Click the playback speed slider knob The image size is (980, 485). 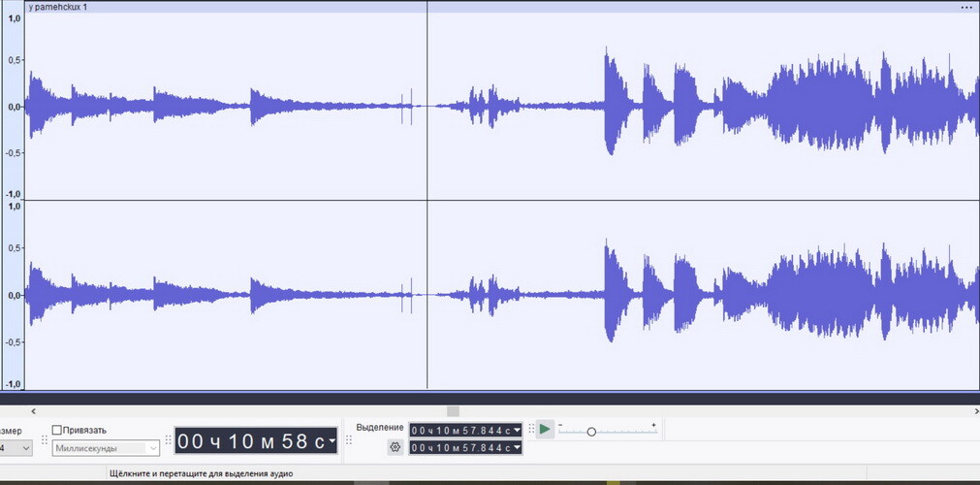(x=591, y=432)
